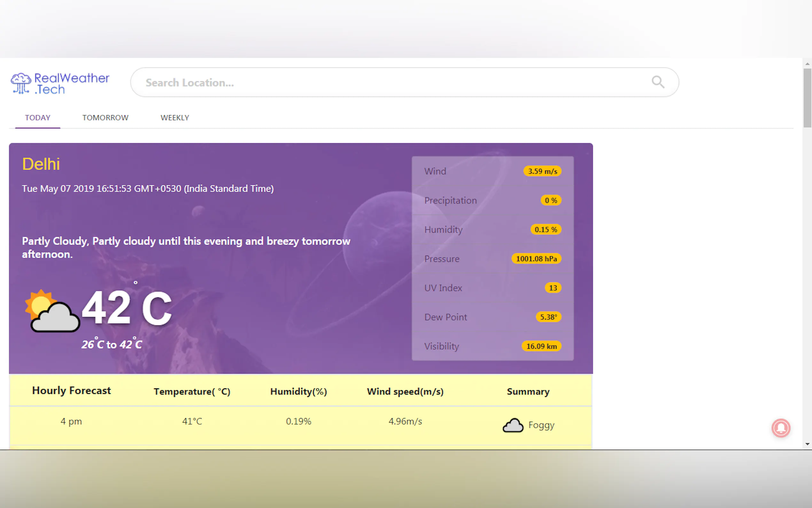Click the red notification bell icon
This screenshot has height=508, width=812.
click(780, 428)
